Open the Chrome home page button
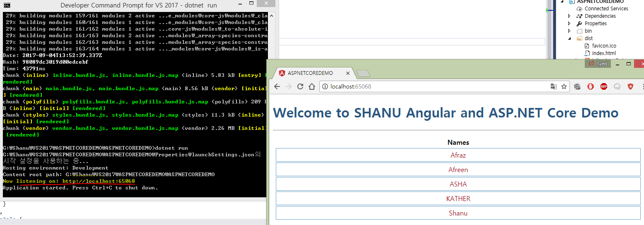This screenshot has height=225, width=644. tap(312, 86)
